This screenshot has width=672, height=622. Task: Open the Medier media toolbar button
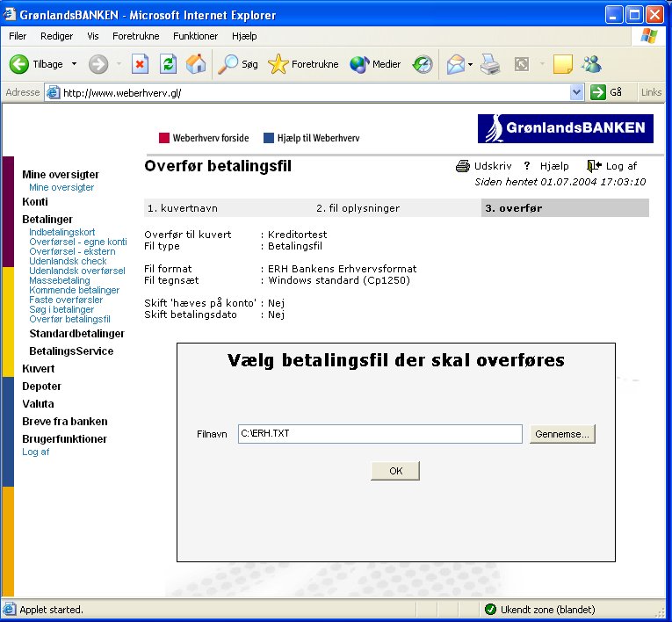pos(375,64)
